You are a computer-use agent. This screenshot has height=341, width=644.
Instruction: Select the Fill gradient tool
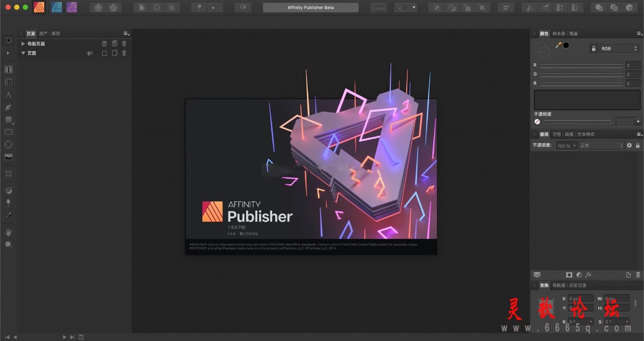point(9,190)
